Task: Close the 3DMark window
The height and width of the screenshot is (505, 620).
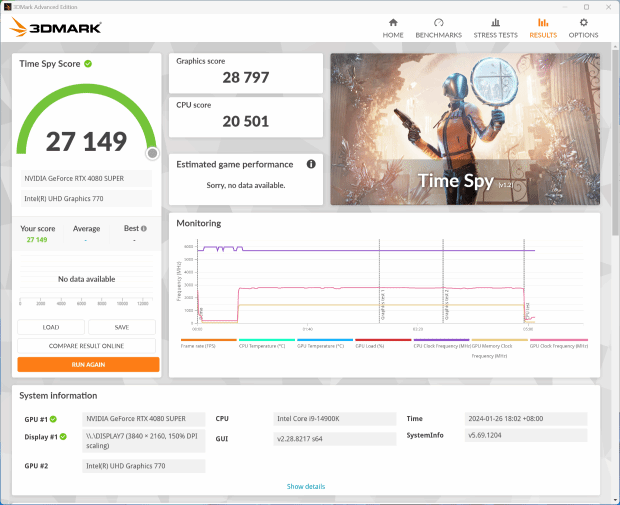Action: [609, 7]
